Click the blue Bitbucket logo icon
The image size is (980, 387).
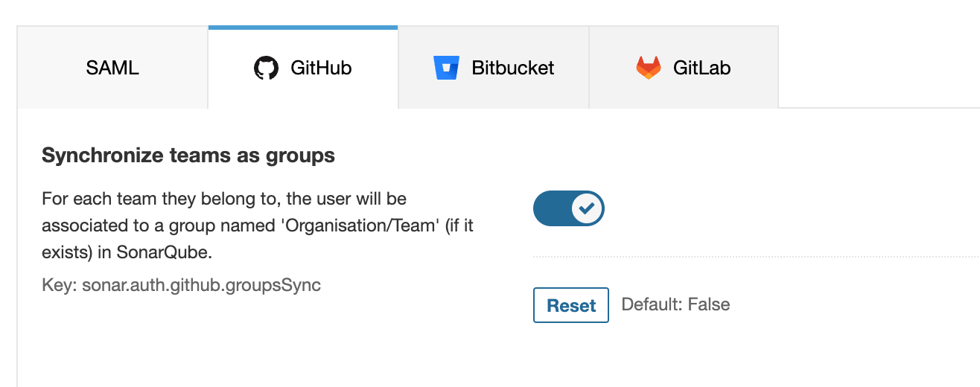coord(447,68)
